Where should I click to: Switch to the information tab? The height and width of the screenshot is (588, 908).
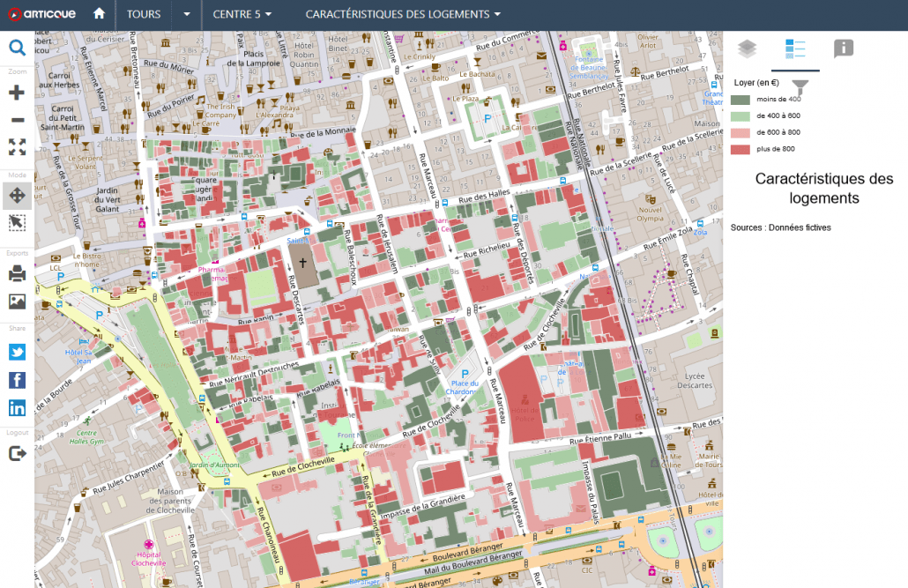click(843, 48)
